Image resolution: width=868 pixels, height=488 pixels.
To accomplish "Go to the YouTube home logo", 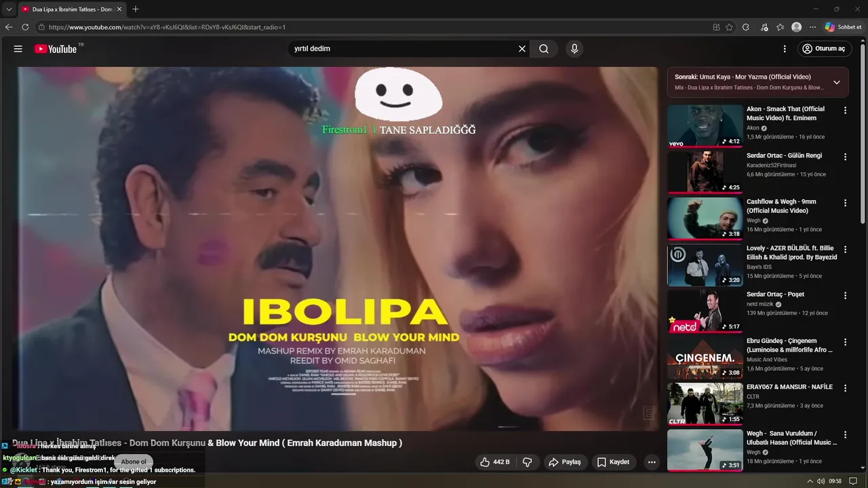I will coord(56,49).
